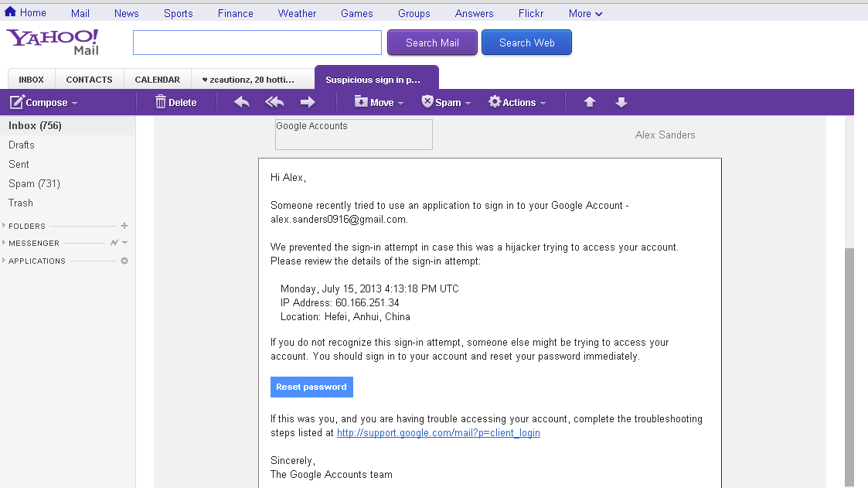Follow the support.google.com client_login link
The width and height of the screenshot is (868, 488).
pos(438,432)
